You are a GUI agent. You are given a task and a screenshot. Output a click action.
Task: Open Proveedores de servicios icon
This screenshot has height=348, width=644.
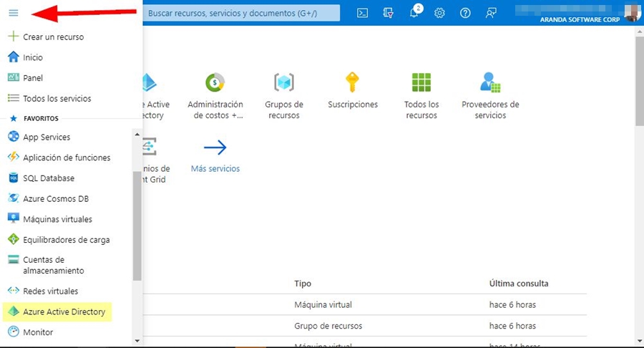pos(490,82)
